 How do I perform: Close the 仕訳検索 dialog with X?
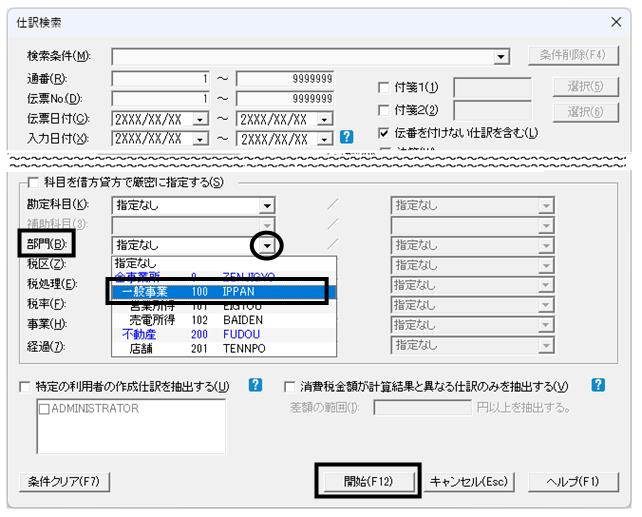coord(616,21)
